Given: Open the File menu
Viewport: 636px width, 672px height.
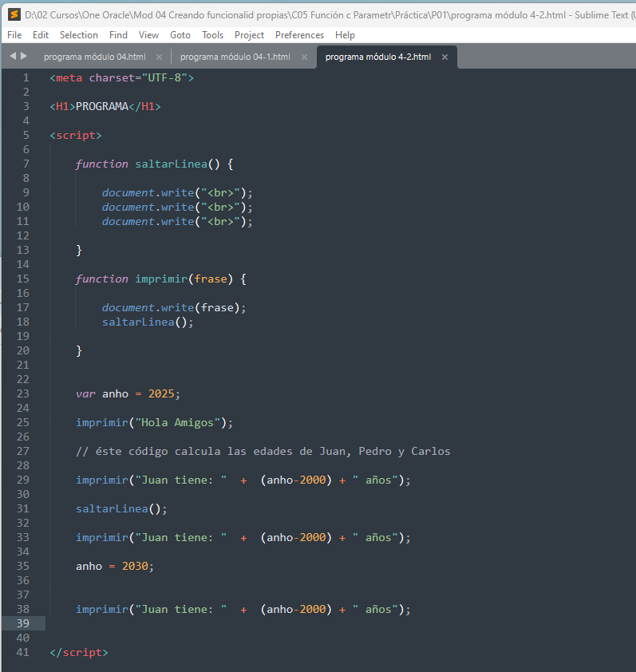Looking at the screenshot, I should (14, 35).
